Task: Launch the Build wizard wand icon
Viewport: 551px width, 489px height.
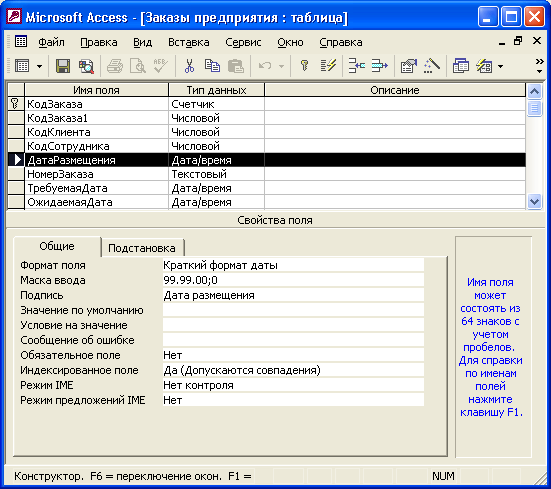Action: tap(432, 66)
